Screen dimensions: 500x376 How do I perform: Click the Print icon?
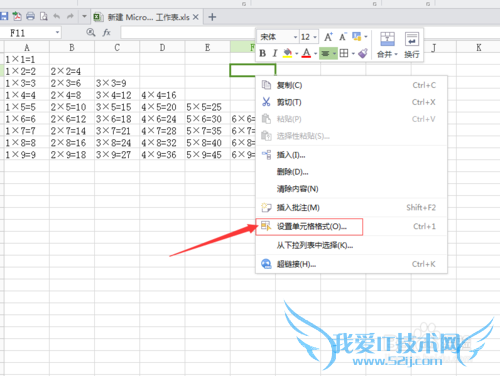pos(30,16)
